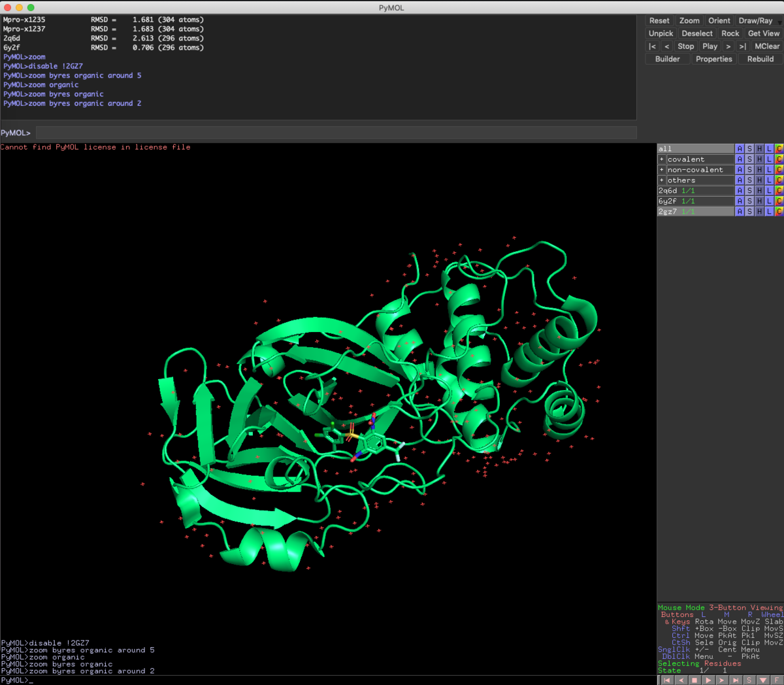Open Color menu for covalent group
Viewport: 784px width, 685px height.
[x=779, y=159]
